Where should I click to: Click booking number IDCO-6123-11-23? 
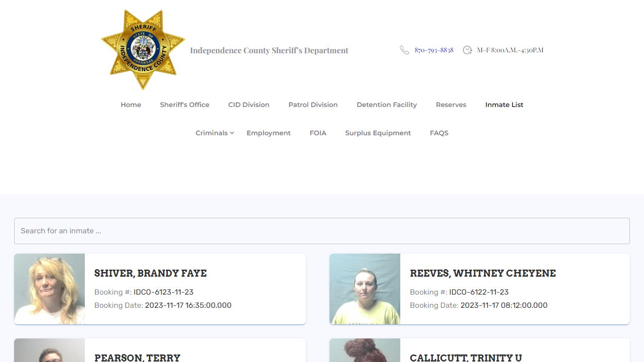tap(164, 292)
